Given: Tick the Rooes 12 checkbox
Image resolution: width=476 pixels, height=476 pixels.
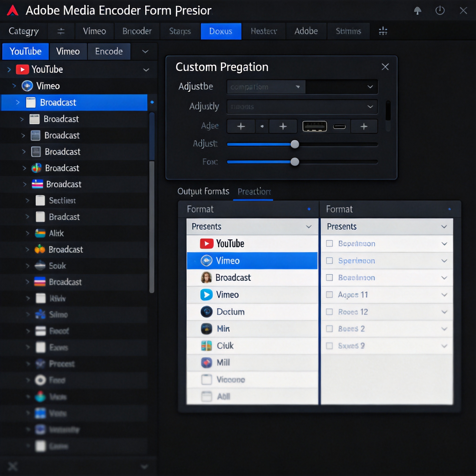Looking at the screenshot, I should coord(329,312).
